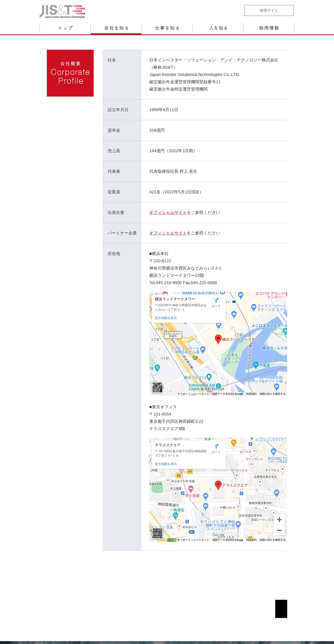Click the JIS&T logo in the header

[x=62, y=12]
